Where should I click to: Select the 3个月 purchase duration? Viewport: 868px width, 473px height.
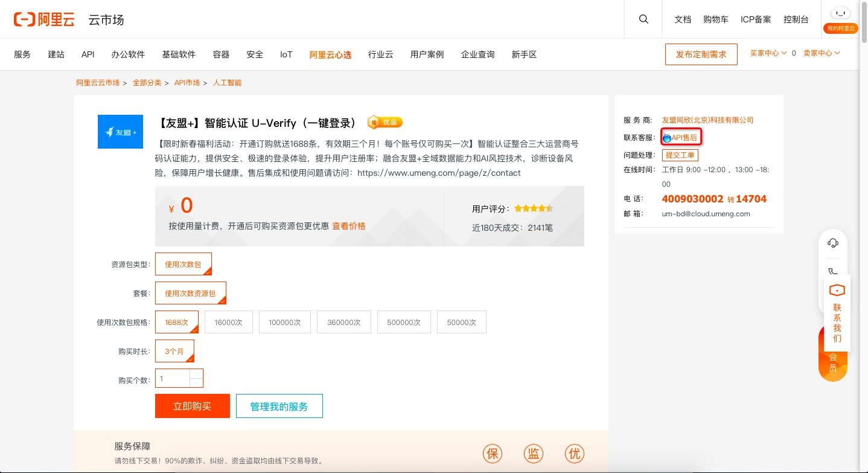pos(174,351)
